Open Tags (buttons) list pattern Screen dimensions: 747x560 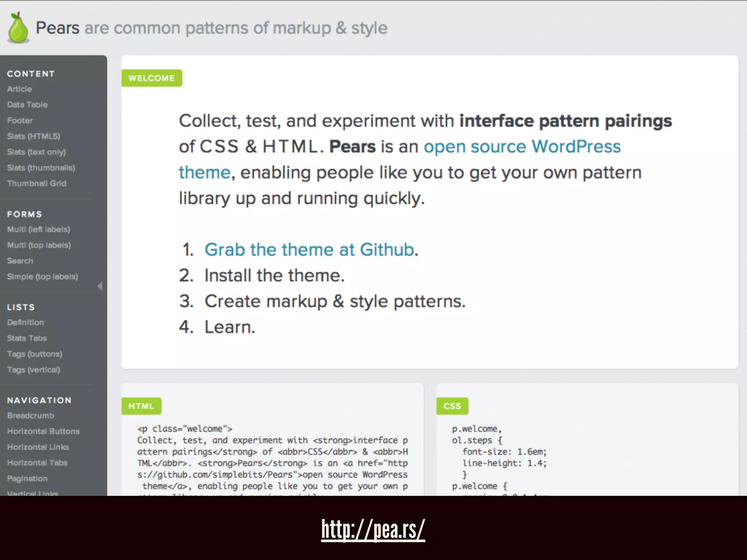point(35,354)
